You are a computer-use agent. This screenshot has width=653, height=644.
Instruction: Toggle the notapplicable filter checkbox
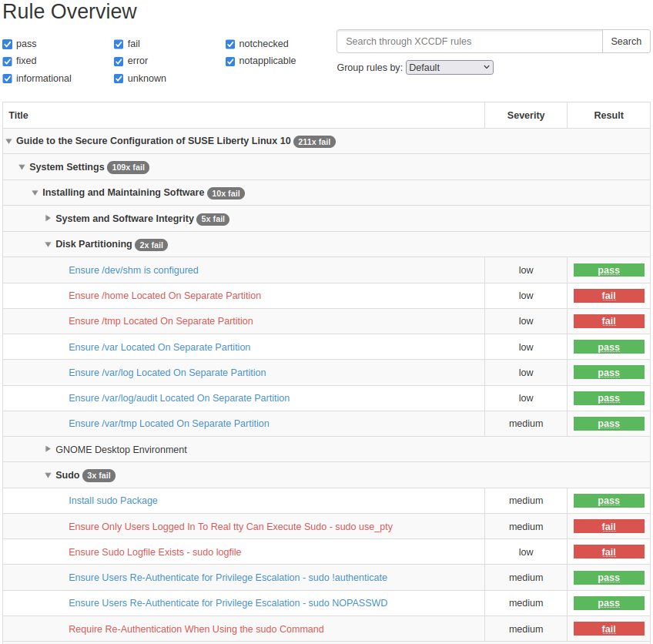pyautogui.click(x=230, y=61)
